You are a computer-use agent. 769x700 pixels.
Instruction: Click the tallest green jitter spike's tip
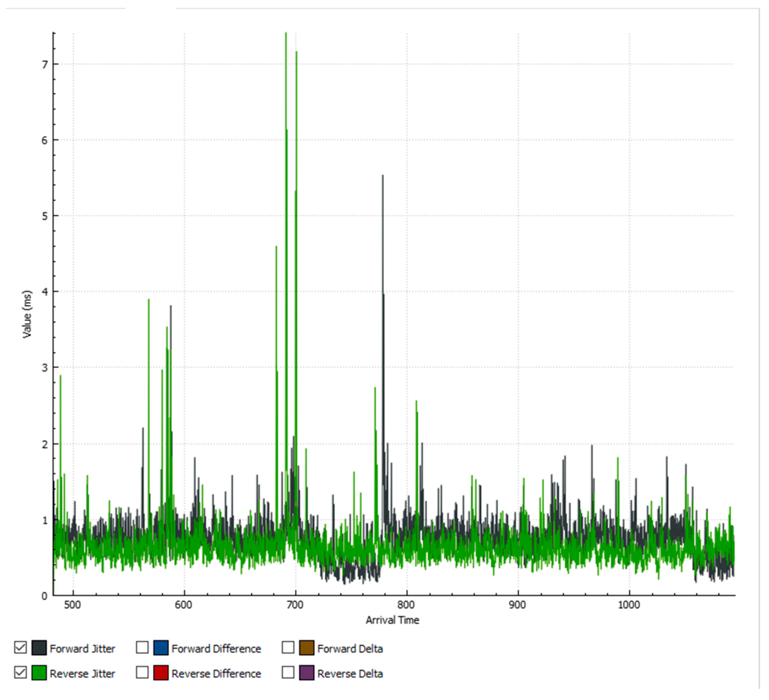[286, 34]
